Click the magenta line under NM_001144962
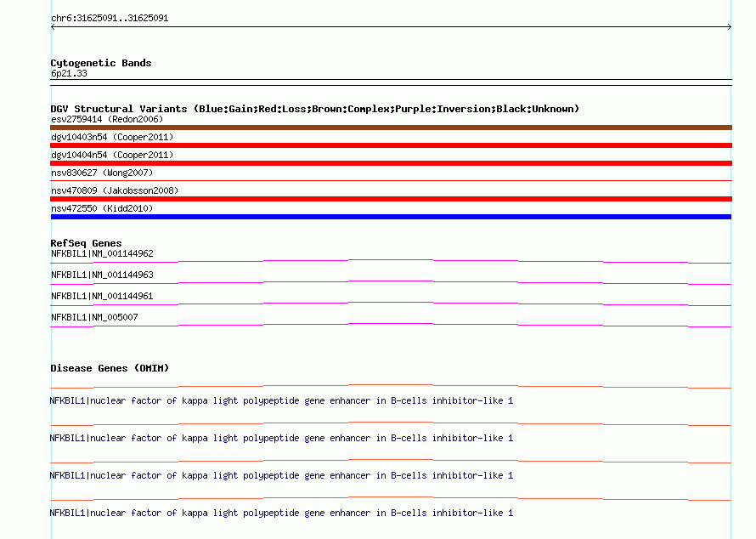Screen dimensions: 756x539 coord(391,262)
